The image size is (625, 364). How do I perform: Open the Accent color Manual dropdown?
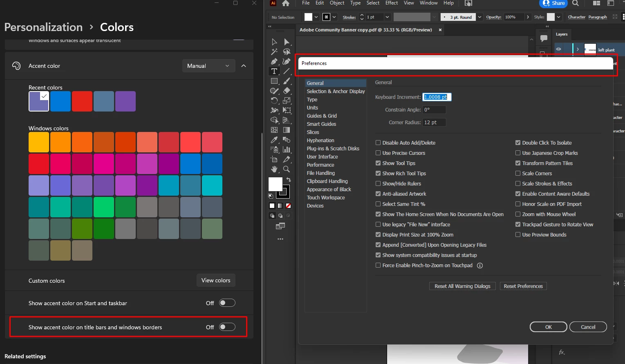[x=208, y=66]
